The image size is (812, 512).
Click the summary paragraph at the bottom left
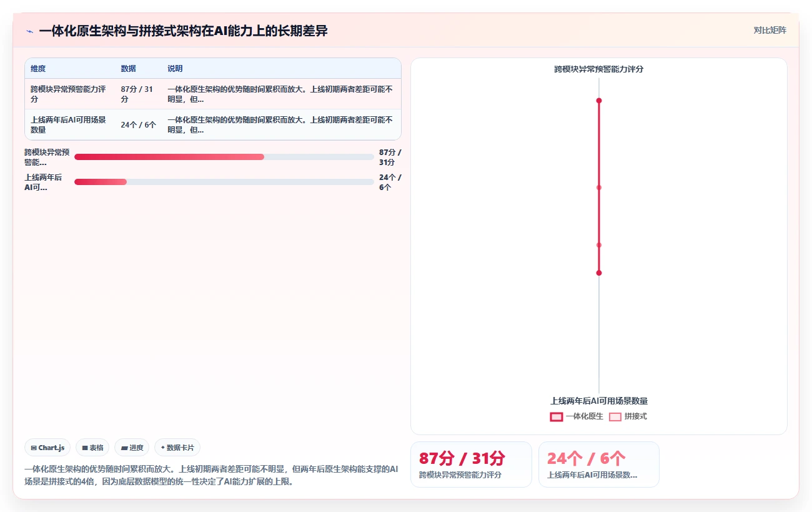[x=211, y=475]
